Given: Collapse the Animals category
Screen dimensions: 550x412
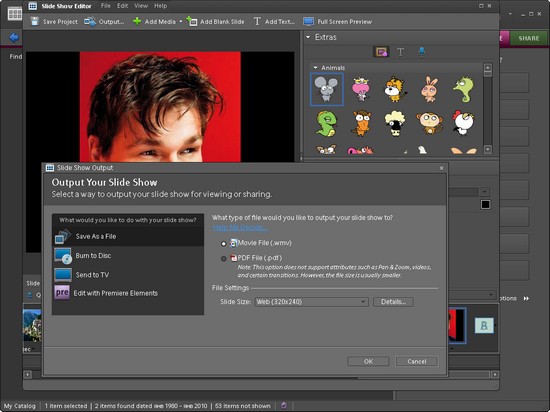Looking at the screenshot, I should (315, 68).
